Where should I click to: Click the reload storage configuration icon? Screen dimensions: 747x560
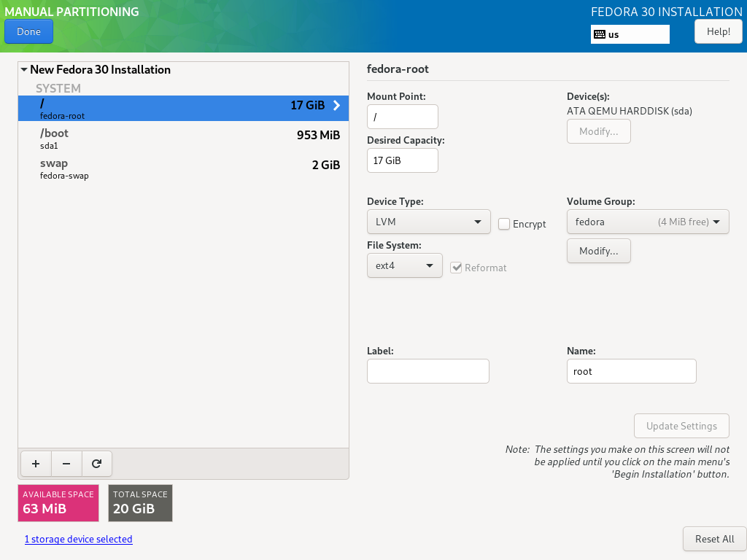click(x=97, y=464)
